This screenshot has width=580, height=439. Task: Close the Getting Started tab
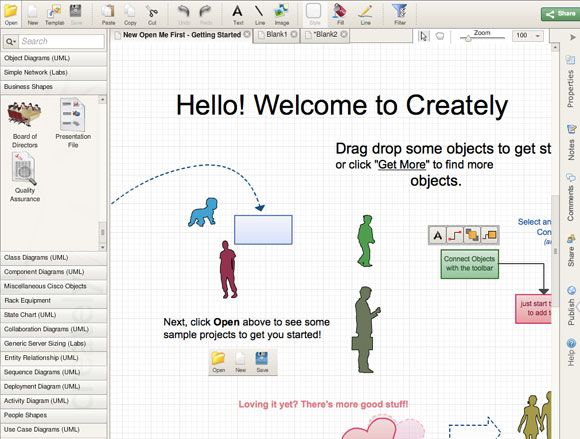[247, 34]
